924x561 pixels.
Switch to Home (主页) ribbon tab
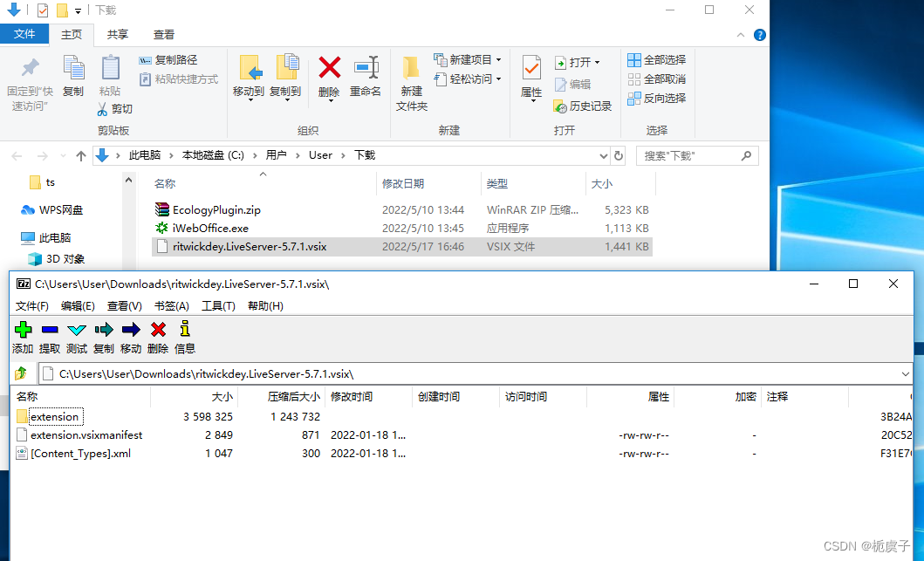click(x=72, y=34)
